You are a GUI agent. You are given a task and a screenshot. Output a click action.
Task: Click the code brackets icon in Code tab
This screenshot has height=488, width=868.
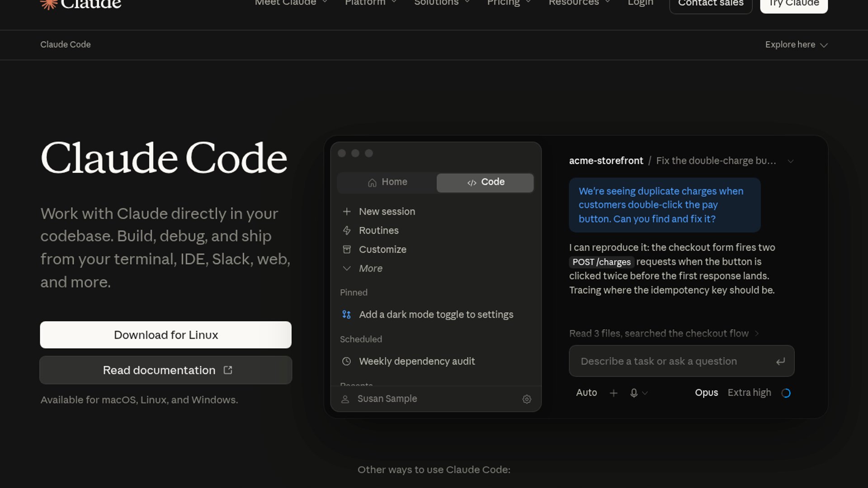click(472, 183)
